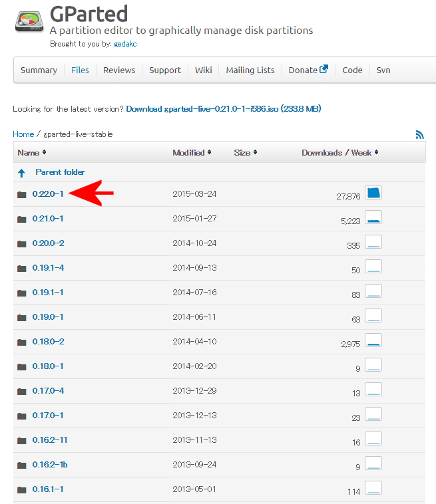436x504 pixels.
Task: Open download stats chart for 0.16.1-1
Action: point(373,487)
